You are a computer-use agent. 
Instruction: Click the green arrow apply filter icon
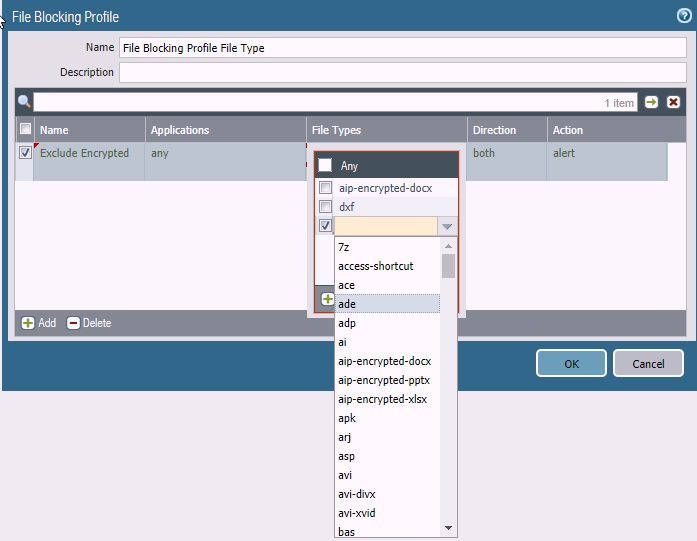tap(652, 102)
